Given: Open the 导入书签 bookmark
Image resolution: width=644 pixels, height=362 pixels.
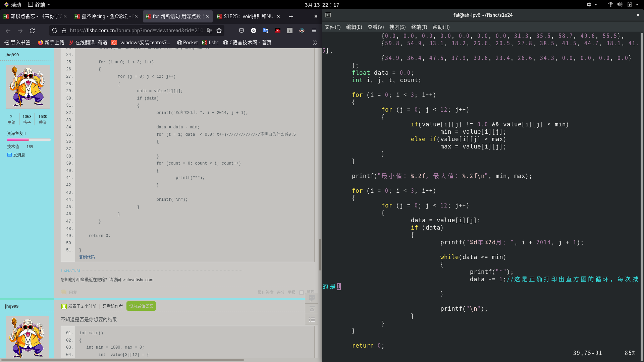Looking at the screenshot, I should (x=19, y=43).
